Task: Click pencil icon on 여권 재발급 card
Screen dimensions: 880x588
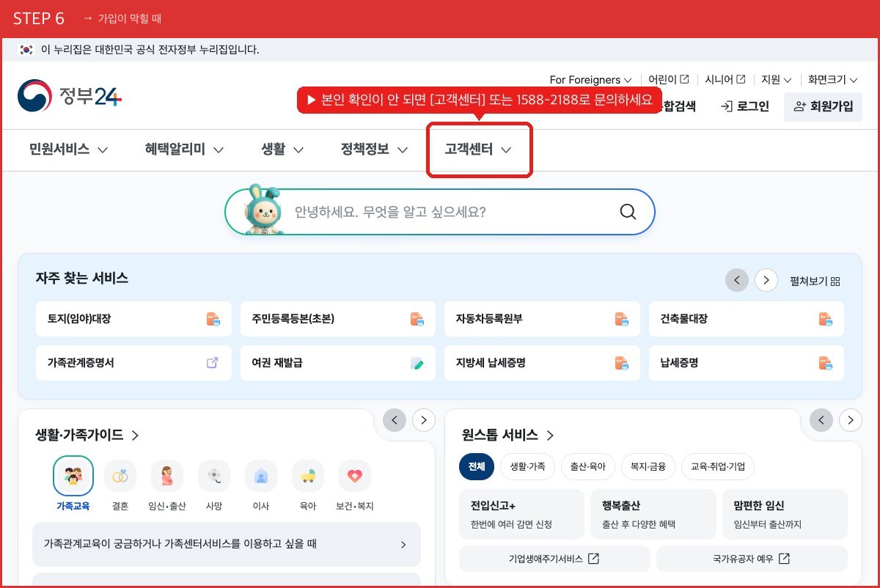Action: tap(417, 363)
